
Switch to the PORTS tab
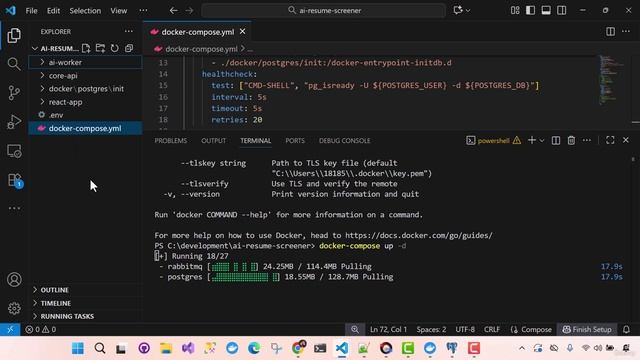tap(295, 140)
